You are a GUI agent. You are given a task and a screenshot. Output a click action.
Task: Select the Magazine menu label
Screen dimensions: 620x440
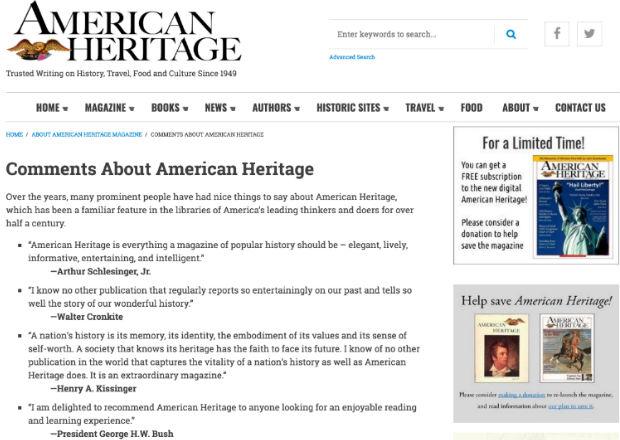point(105,108)
